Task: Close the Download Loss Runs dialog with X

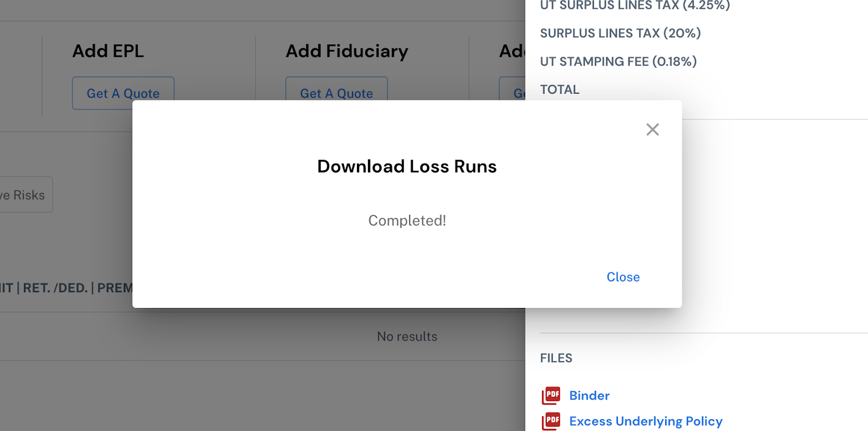Action: (653, 130)
